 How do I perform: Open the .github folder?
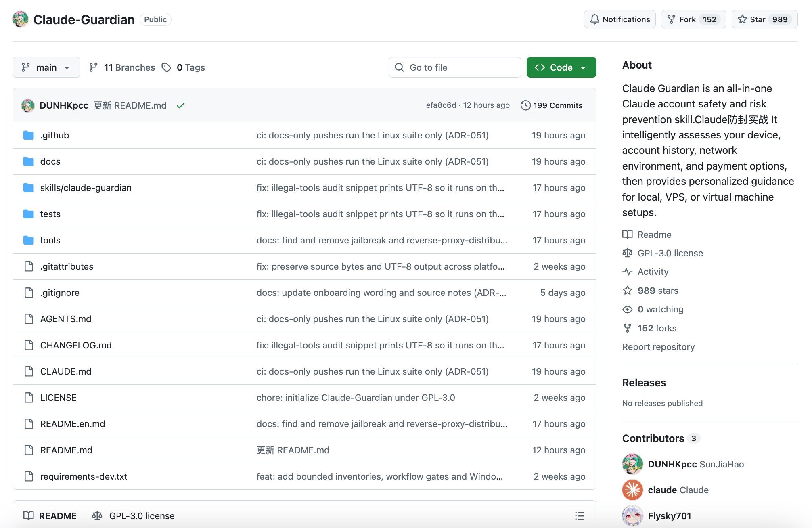pyautogui.click(x=54, y=135)
